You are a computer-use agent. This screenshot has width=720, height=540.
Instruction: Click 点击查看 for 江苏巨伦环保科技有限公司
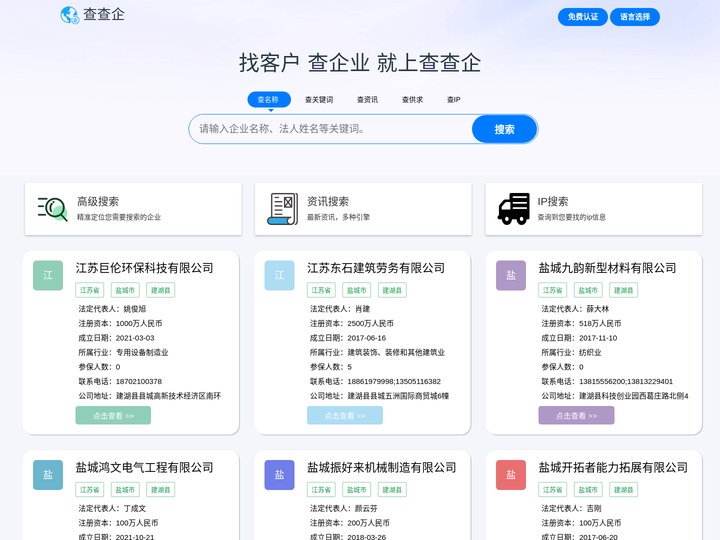coord(113,416)
